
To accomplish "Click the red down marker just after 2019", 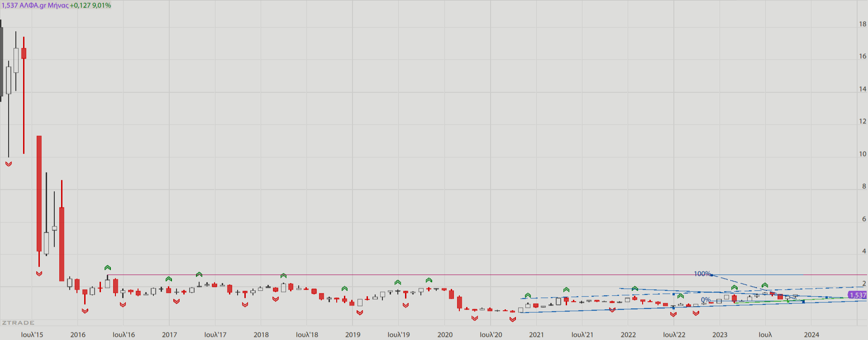I will click(360, 312).
